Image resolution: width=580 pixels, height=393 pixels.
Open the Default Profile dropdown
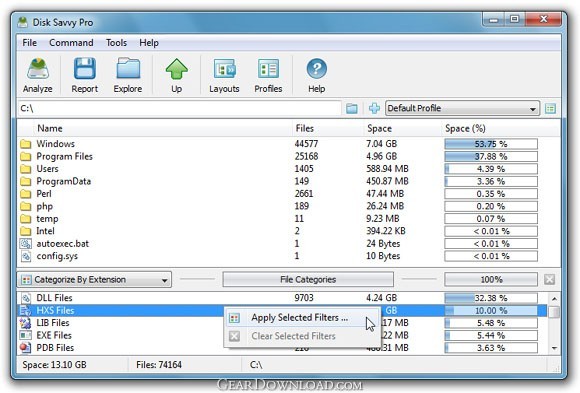pos(462,108)
